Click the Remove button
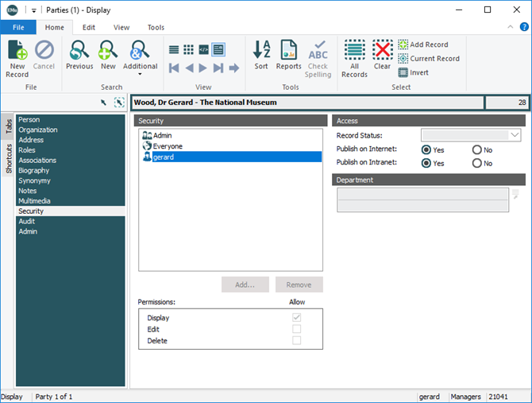 [299, 285]
